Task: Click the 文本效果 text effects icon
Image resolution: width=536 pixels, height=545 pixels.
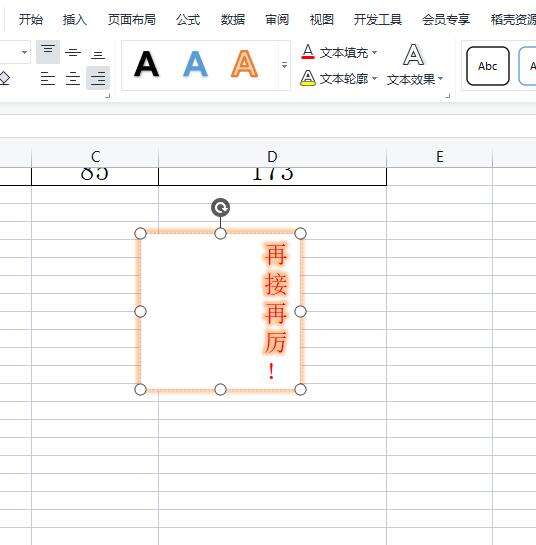Action: coord(413,55)
